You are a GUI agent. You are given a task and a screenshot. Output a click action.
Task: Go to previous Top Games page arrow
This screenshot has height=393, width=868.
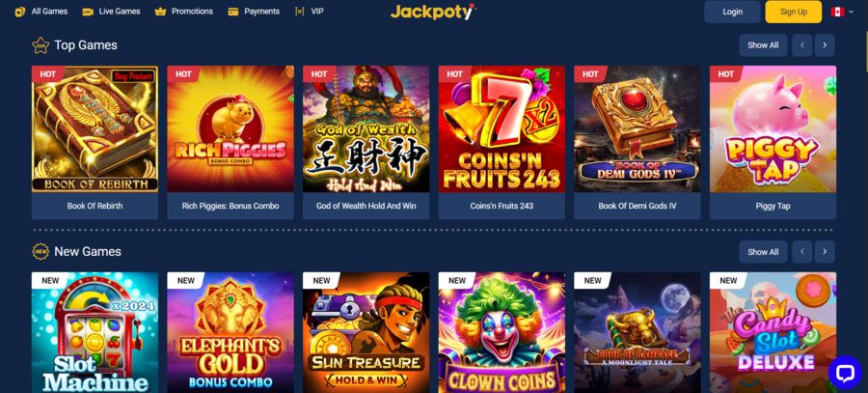(x=801, y=45)
